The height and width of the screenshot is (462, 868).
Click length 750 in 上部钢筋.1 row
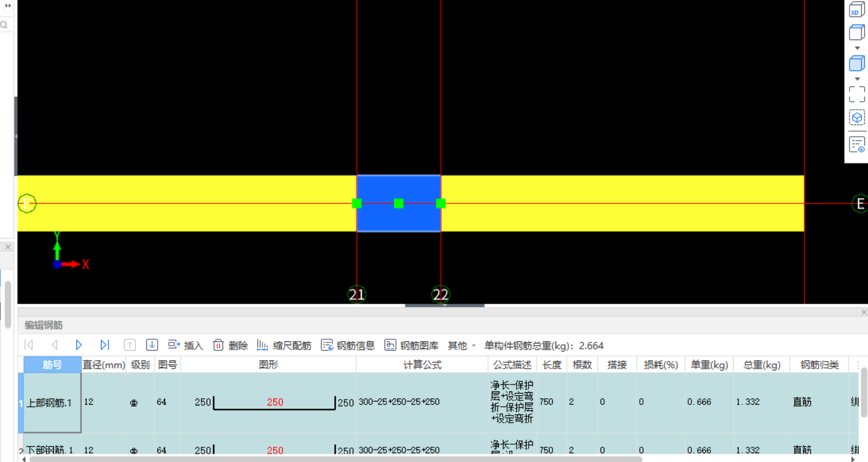click(552, 402)
